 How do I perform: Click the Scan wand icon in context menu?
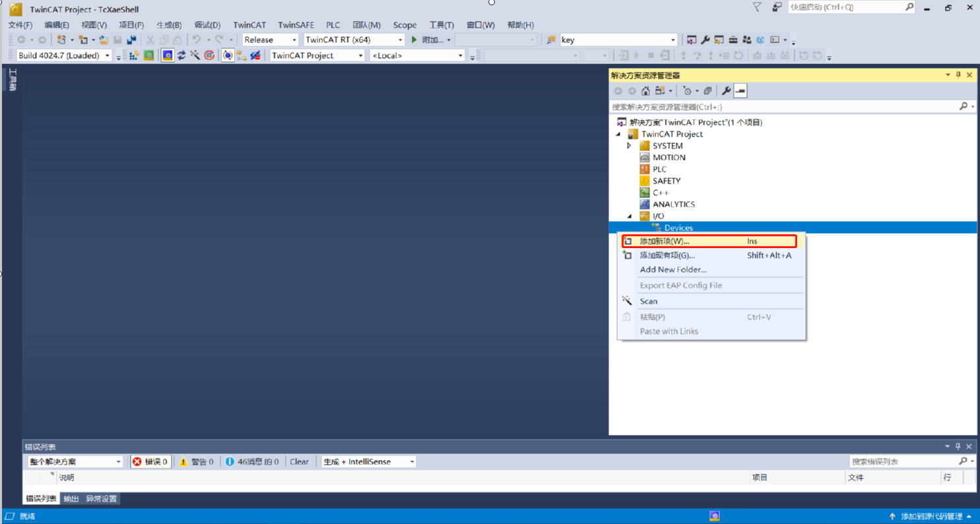[627, 301]
